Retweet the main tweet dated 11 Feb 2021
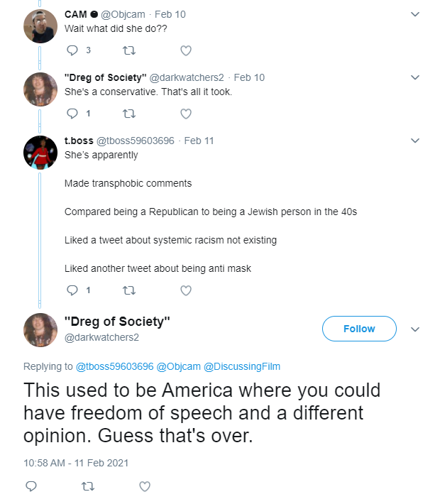The image size is (440, 504). click(88, 486)
